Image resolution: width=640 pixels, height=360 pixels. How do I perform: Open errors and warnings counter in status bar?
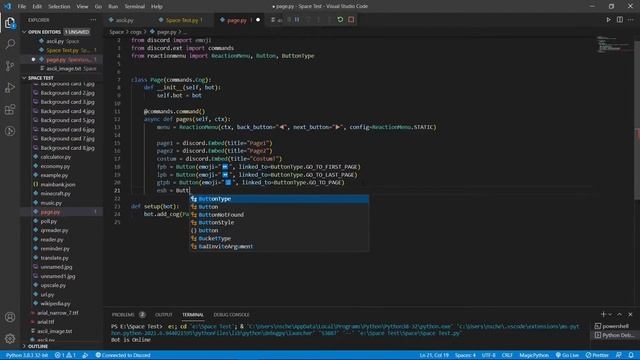[x=65, y=355]
